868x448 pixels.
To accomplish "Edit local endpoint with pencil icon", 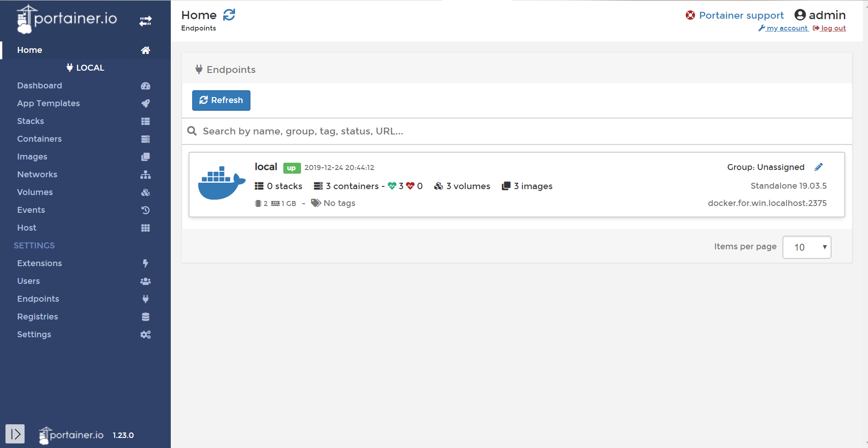I will coord(818,167).
